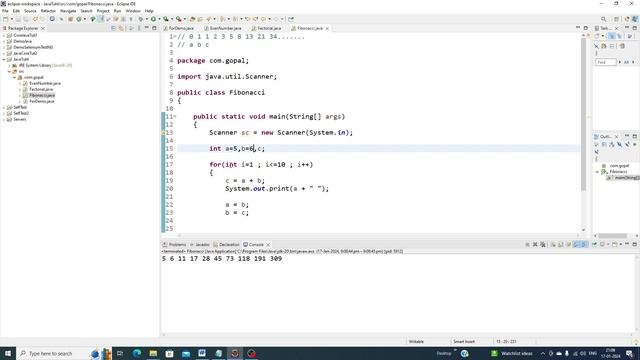Click the New file toolbar icon

coord(5,19)
